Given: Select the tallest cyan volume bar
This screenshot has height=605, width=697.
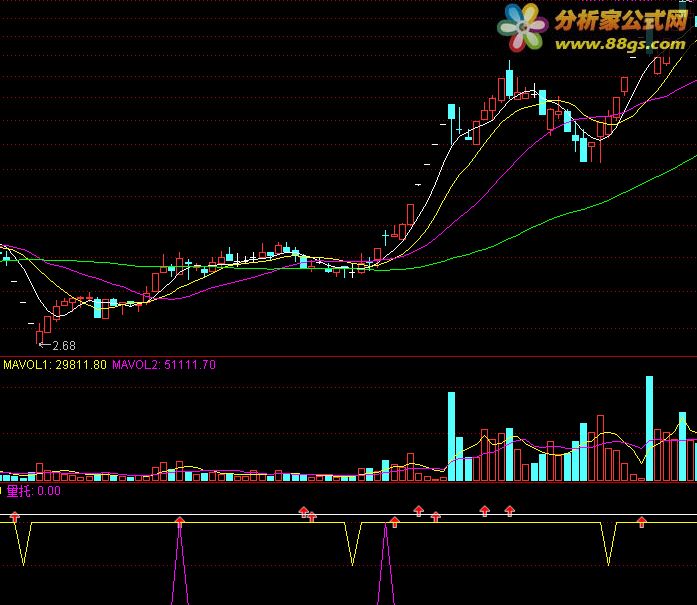Looking at the screenshot, I should (x=649, y=429).
